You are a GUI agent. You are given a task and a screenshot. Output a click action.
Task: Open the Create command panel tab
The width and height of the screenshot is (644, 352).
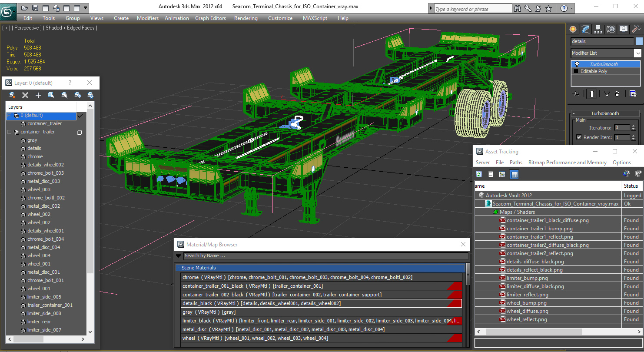pos(573,29)
